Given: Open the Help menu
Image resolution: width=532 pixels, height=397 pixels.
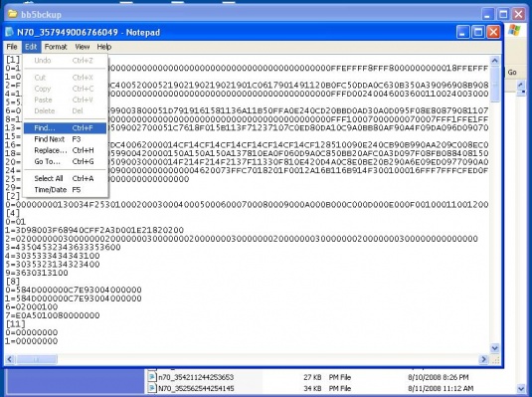Looking at the screenshot, I should tap(103, 47).
